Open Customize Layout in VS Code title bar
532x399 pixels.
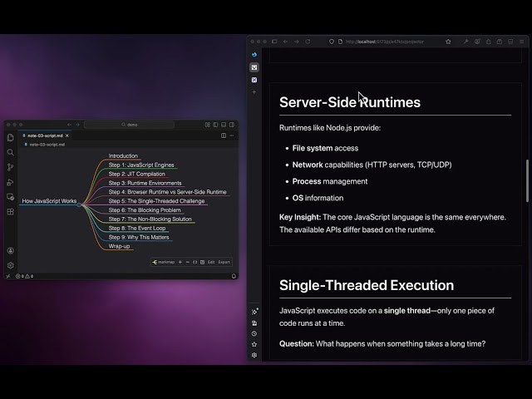coord(207,125)
